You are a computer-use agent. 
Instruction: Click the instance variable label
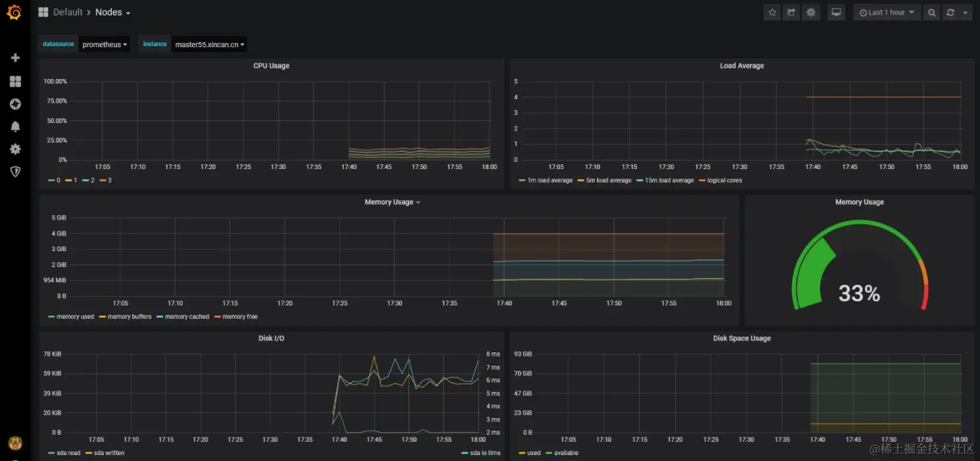coord(155,44)
